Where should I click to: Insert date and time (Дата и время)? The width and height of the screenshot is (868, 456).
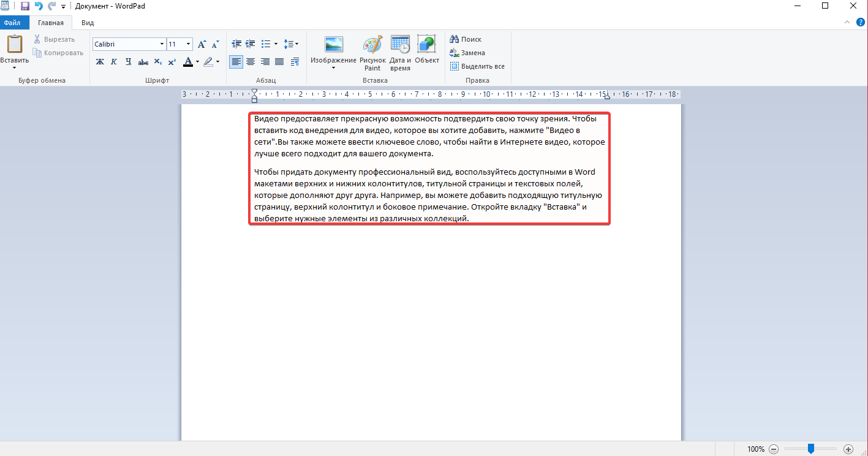(400, 46)
